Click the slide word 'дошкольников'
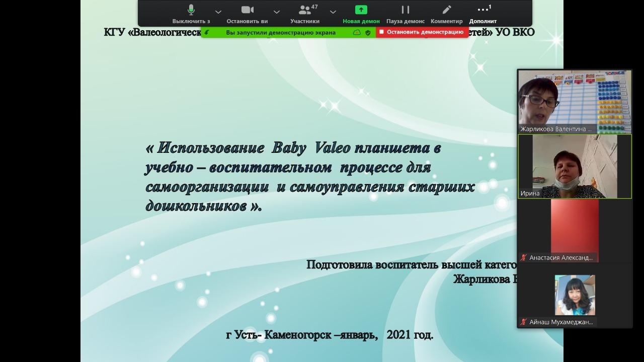Viewport: 644px width, 362px height. coord(196,206)
